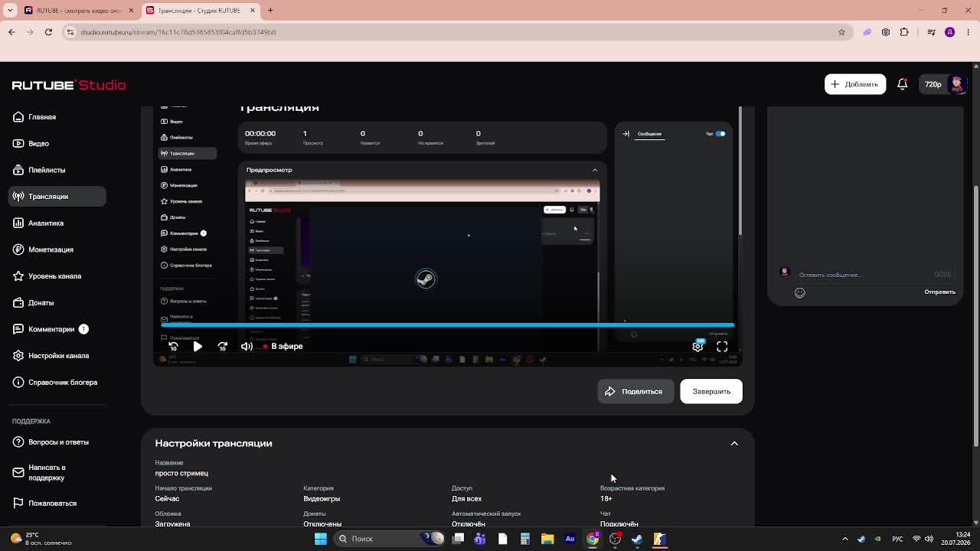Click the Добавить button in header
Screen dimensions: 980x551
tap(855, 84)
